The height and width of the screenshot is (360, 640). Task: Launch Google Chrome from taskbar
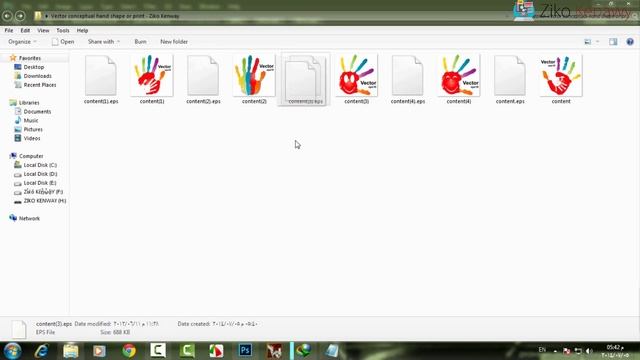[129, 351]
